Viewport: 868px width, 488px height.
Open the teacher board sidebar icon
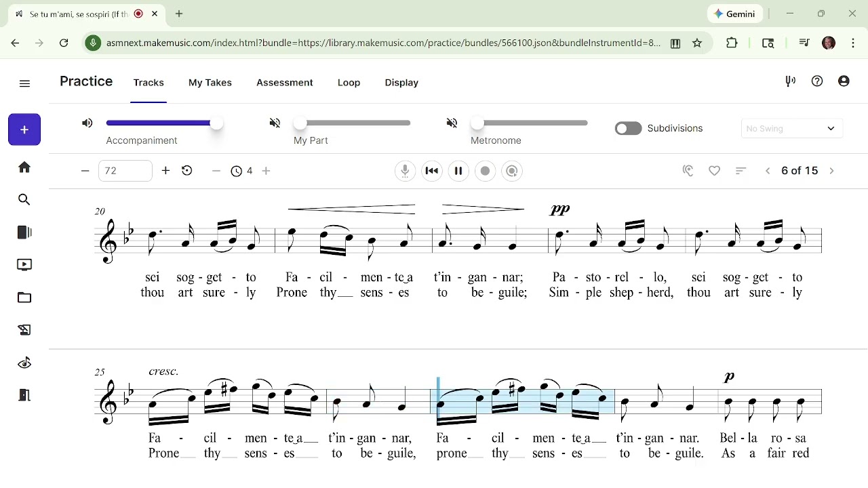[24, 330]
